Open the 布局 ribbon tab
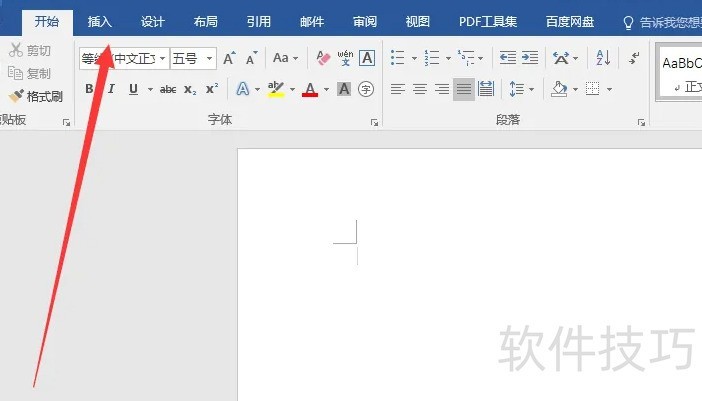702x401 pixels. pos(205,22)
